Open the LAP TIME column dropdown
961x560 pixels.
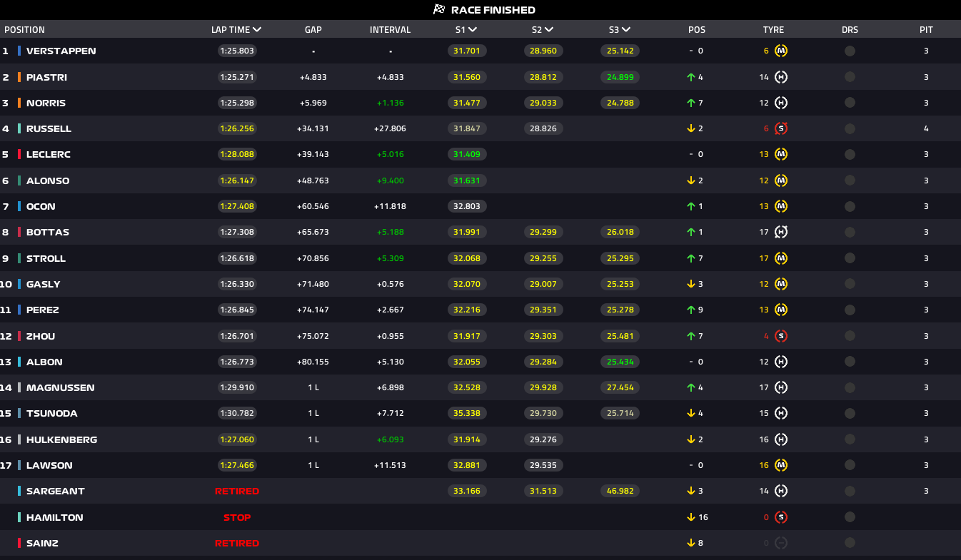pyautogui.click(x=257, y=30)
